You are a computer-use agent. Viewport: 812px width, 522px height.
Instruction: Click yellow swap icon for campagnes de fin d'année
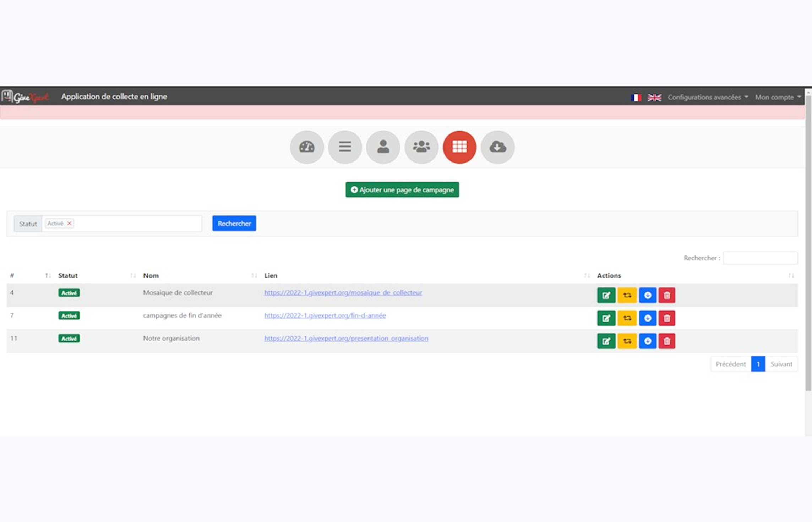[627, 318]
